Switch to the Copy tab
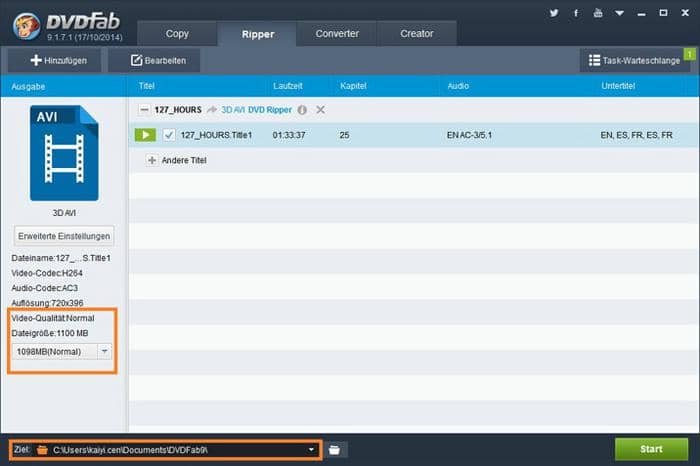The image size is (700, 466). tap(177, 33)
